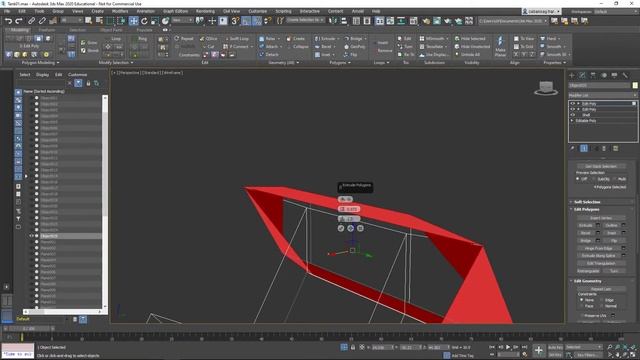Image resolution: width=640 pixels, height=360 pixels.
Task: Select constraint None radio button
Action: [582, 300]
